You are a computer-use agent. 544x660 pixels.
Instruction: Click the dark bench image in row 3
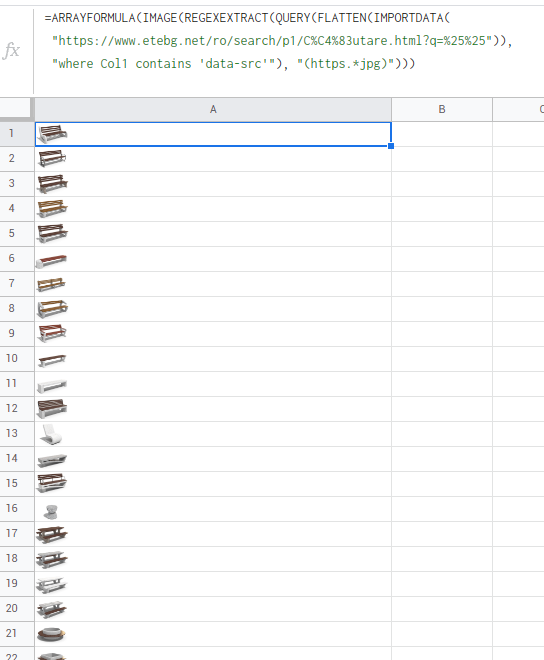click(52, 184)
